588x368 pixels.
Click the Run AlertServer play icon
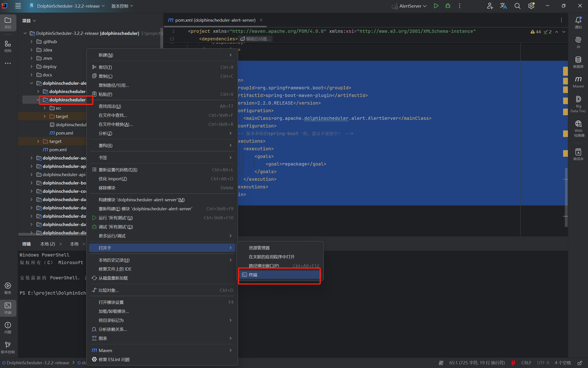click(x=436, y=6)
